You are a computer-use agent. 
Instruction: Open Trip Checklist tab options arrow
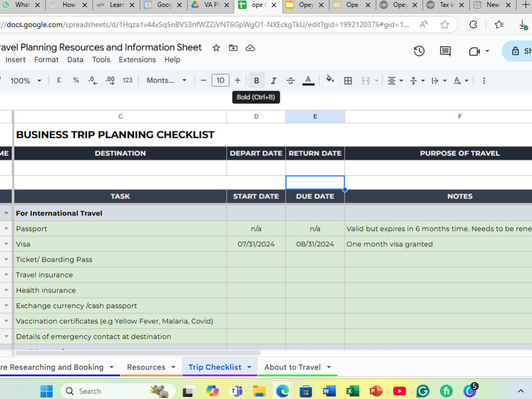[250, 367]
